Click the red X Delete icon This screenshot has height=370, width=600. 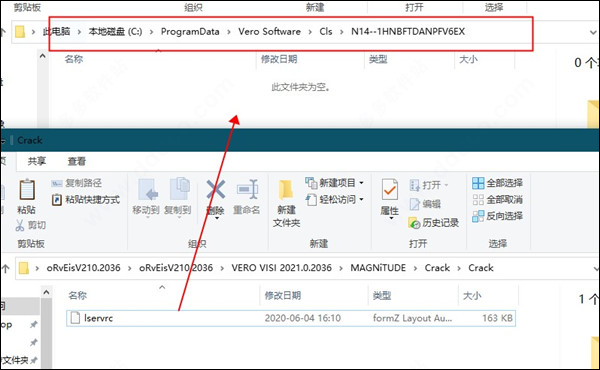pyautogui.click(x=216, y=189)
